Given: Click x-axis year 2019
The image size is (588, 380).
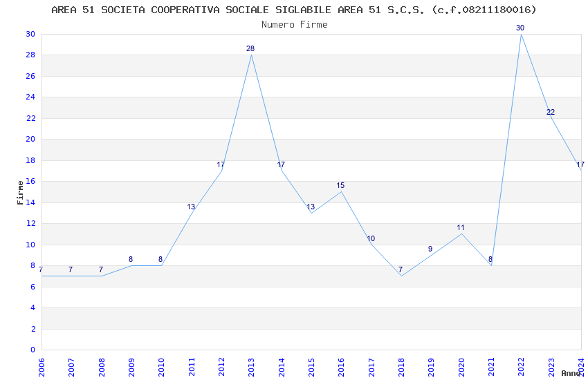Looking at the screenshot, I should 432,367.
